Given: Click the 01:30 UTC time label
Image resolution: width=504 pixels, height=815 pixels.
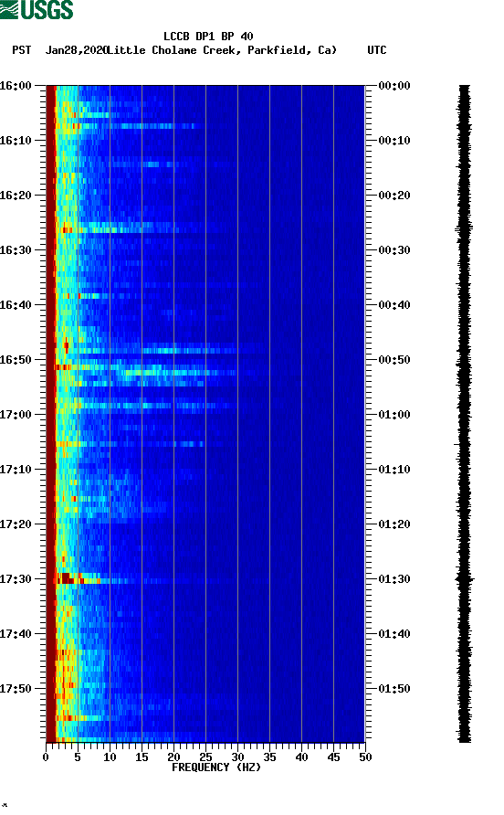Looking at the screenshot, I should tap(394, 579).
